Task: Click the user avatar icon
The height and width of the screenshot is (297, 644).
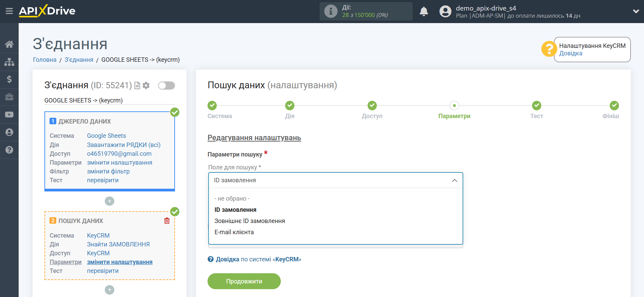Action: (x=445, y=11)
